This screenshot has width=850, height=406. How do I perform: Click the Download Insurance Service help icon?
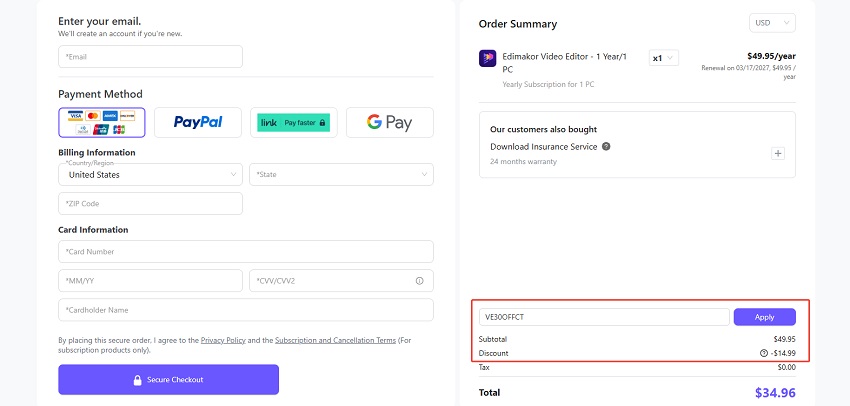pyautogui.click(x=606, y=146)
